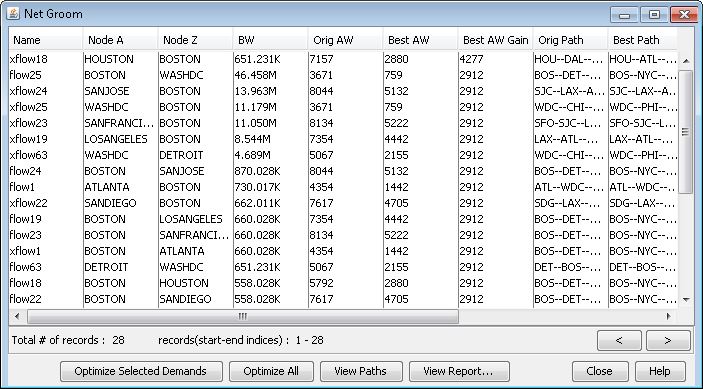Click the vertical scrollbar thumb
The height and width of the screenshot is (389, 703).
pyautogui.click(x=686, y=131)
